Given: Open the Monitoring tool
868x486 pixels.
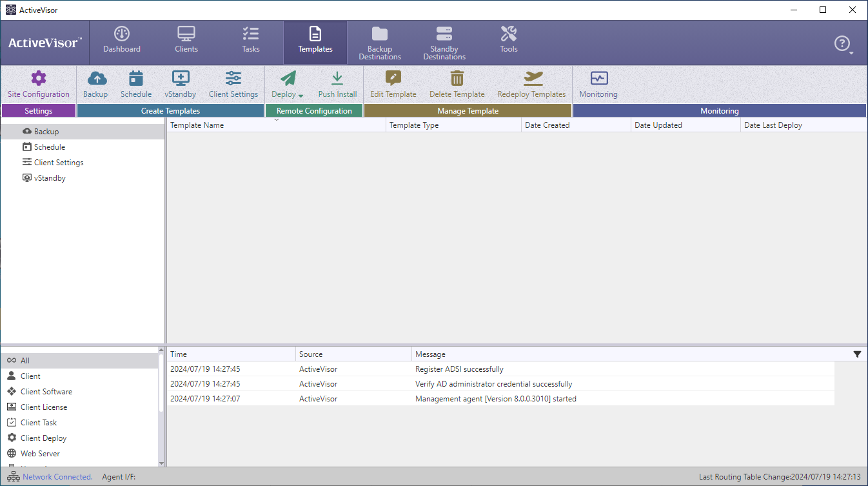Looking at the screenshot, I should pyautogui.click(x=598, y=85).
